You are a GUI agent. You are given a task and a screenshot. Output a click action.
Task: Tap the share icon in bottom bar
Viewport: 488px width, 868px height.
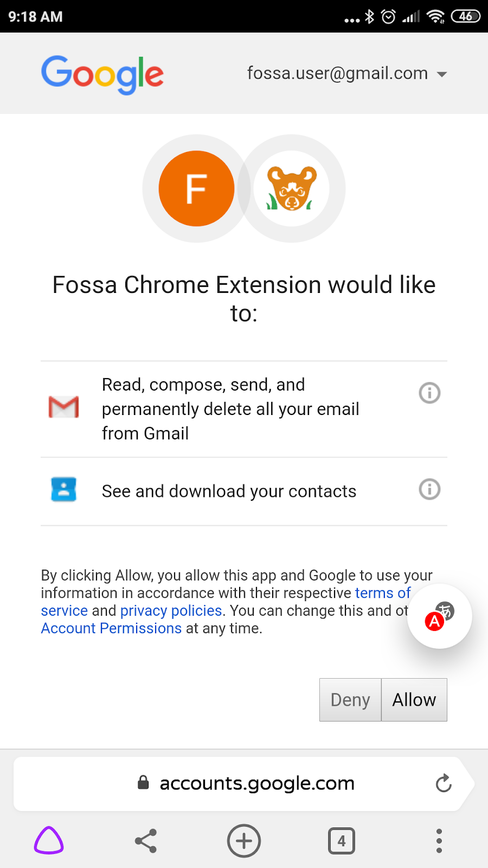[146, 841]
